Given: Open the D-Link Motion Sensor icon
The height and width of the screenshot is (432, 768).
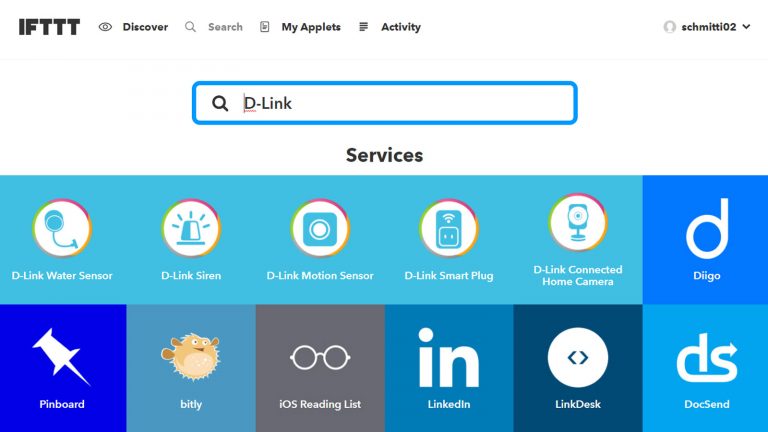Looking at the screenshot, I should coord(320,228).
